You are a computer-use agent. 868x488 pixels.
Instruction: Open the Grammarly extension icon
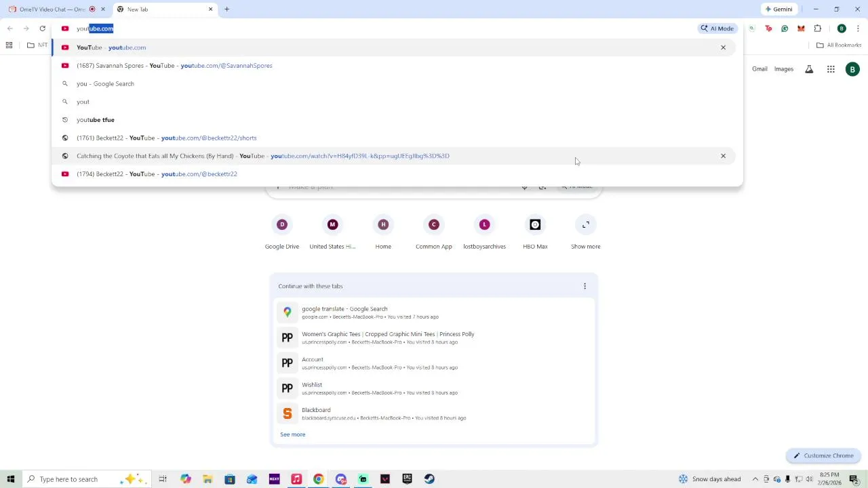785,28
